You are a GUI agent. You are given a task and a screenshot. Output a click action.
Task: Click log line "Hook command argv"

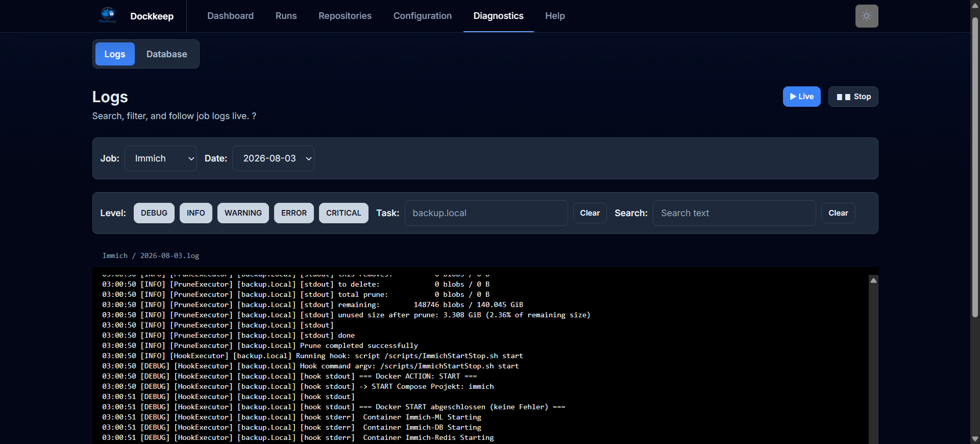coord(310,366)
